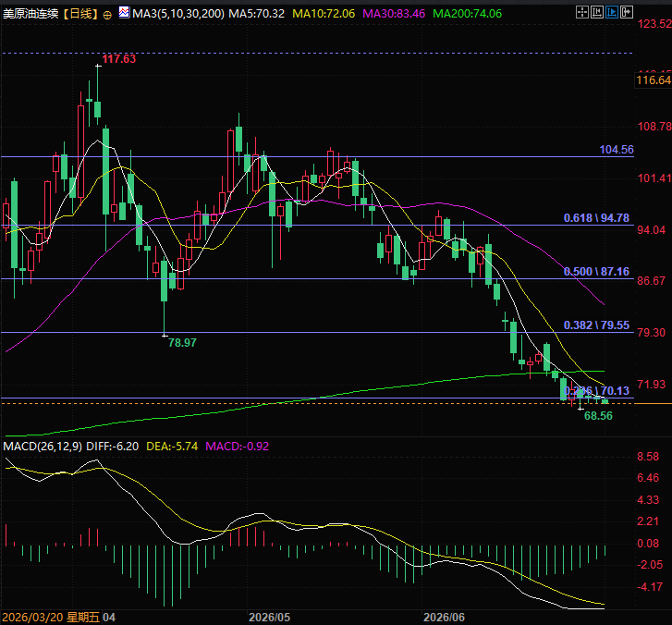Click the MA10:72.06 value

click(324, 14)
